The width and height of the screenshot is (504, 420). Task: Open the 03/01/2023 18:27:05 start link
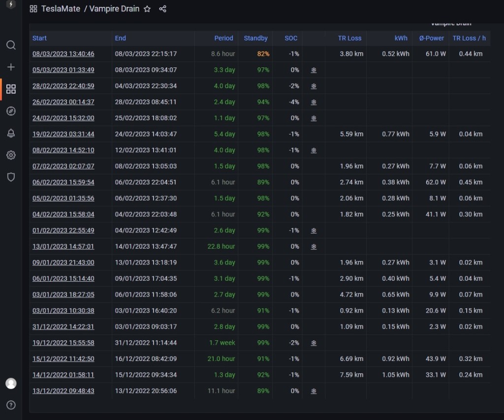click(x=63, y=294)
